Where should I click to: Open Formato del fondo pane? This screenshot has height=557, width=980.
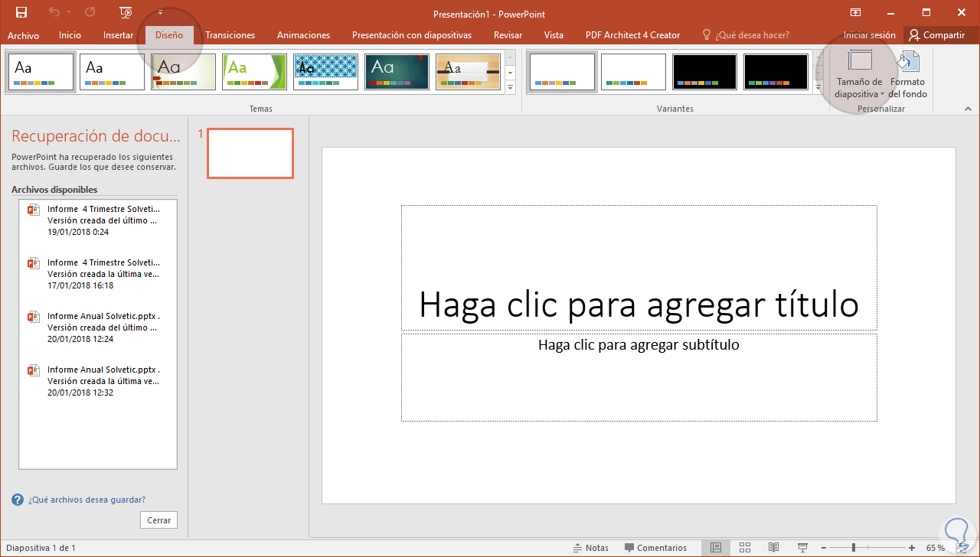coord(908,75)
